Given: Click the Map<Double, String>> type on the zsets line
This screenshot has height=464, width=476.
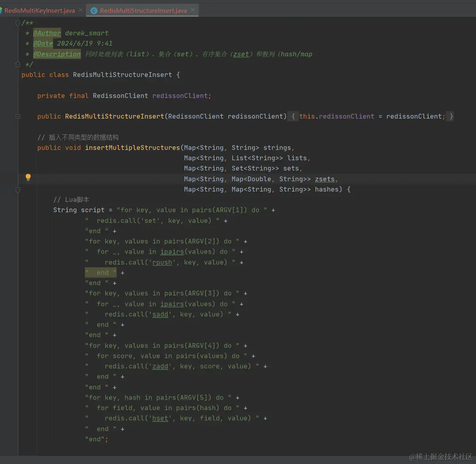Looking at the screenshot, I should pos(271,179).
